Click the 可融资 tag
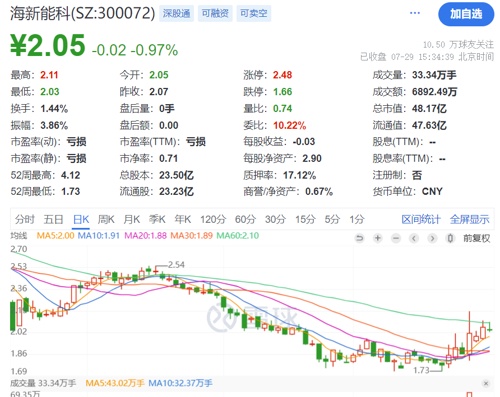Viewport: 500px width, 397px height. tap(215, 13)
